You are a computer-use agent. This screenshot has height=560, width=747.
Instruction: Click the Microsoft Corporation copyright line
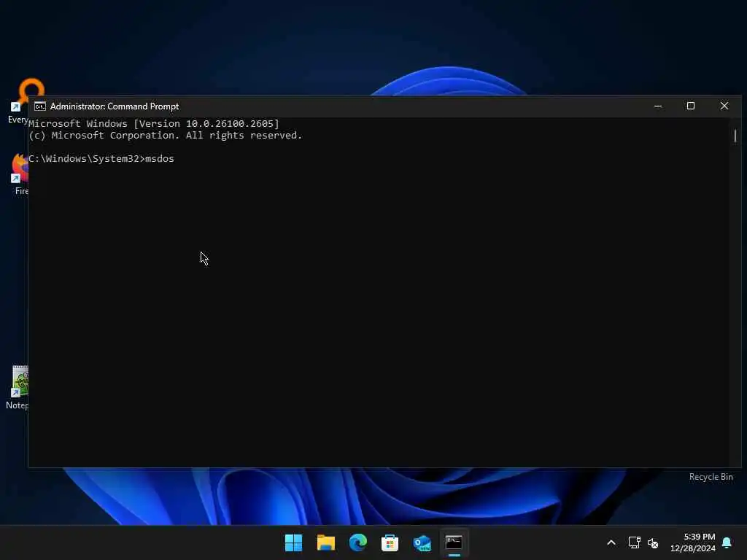166,136
